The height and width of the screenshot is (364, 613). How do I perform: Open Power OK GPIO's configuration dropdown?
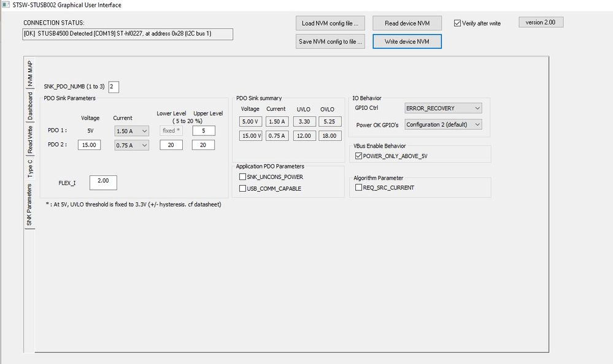[443, 124]
